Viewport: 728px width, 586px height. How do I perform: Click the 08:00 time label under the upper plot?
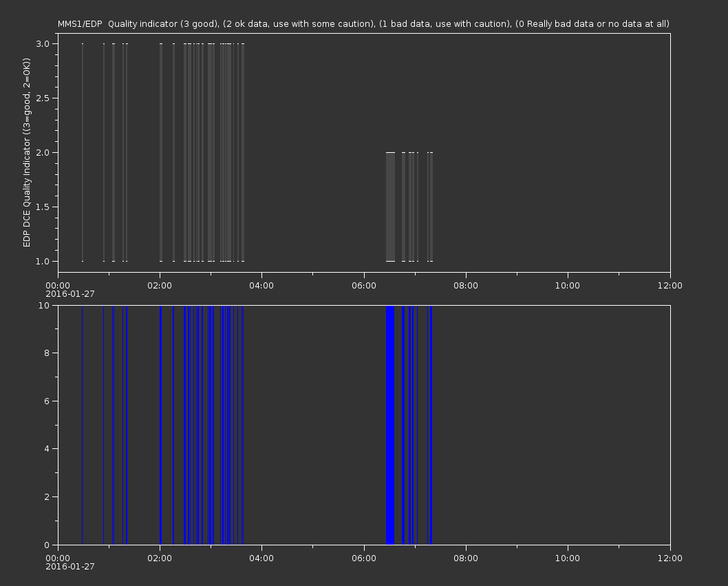point(466,285)
